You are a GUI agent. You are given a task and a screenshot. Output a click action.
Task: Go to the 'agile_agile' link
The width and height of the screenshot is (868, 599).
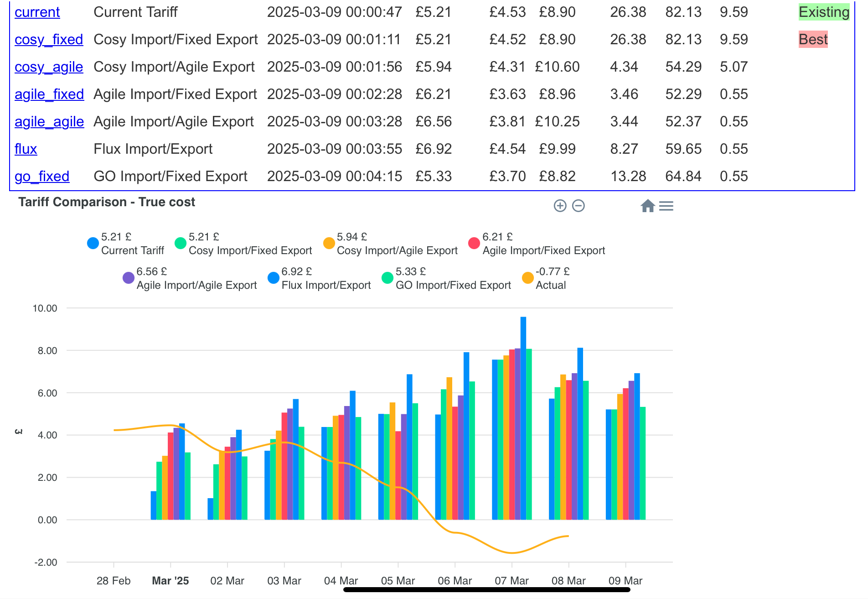click(x=49, y=122)
